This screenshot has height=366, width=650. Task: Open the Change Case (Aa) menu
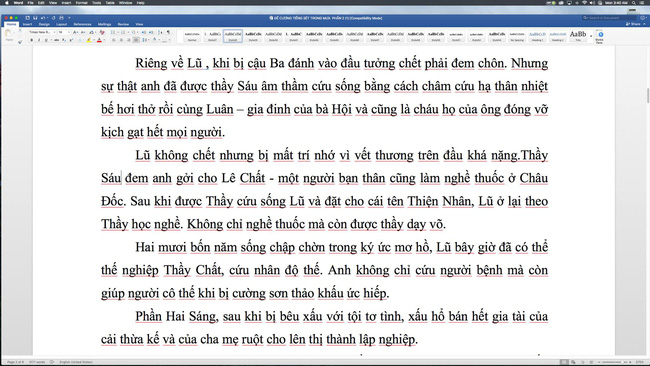92,32
